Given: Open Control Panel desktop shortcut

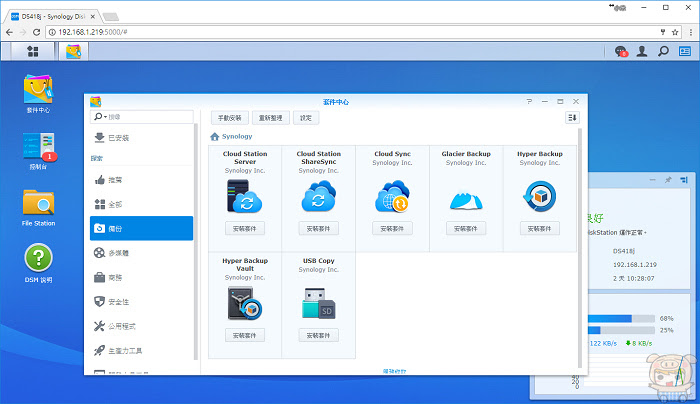Looking at the screenshot, I should click(38, 150).
